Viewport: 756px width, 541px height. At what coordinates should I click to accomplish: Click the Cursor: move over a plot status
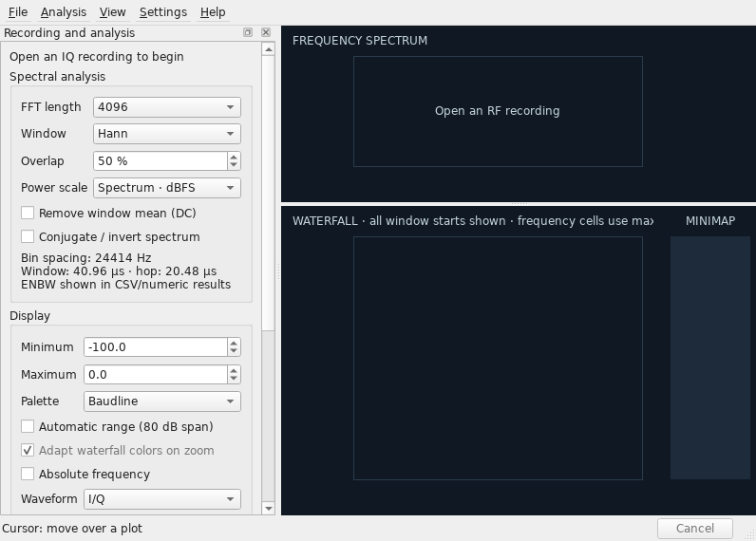pos(72,529)
